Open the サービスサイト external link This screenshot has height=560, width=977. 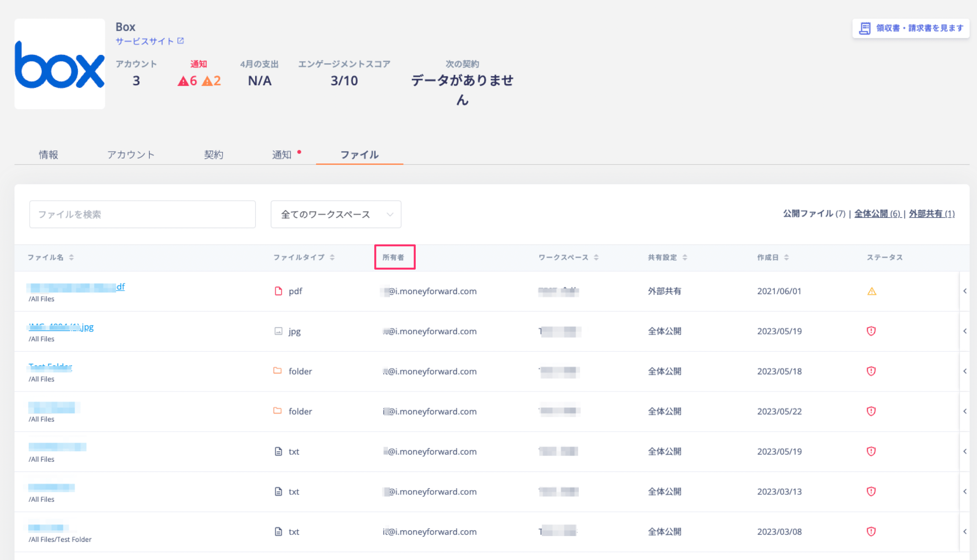click(x=150, y=41)
